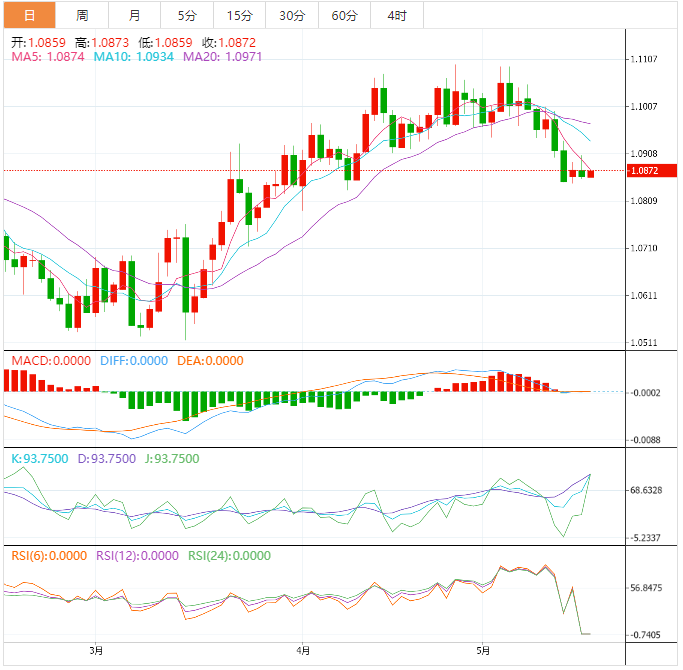Click the J:93.7500 indicator label
Image resolution: width=683 pixels, height=670 pixels.
[172, 460]
